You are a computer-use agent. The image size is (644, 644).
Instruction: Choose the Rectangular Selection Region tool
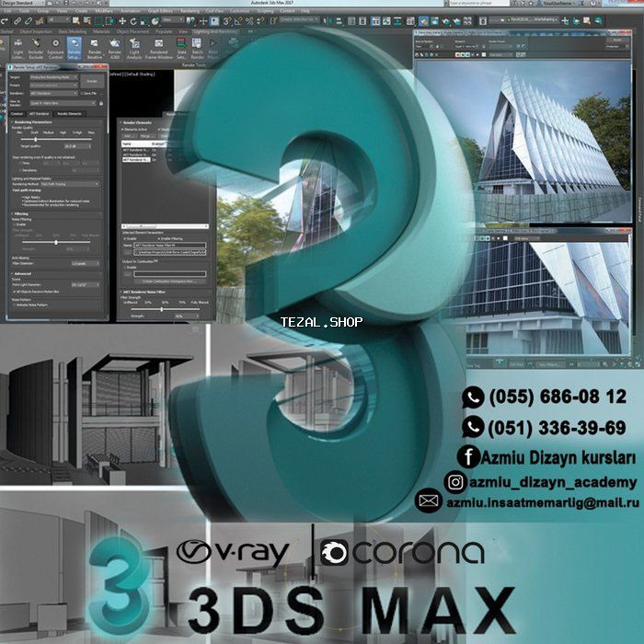pos(98,21)
